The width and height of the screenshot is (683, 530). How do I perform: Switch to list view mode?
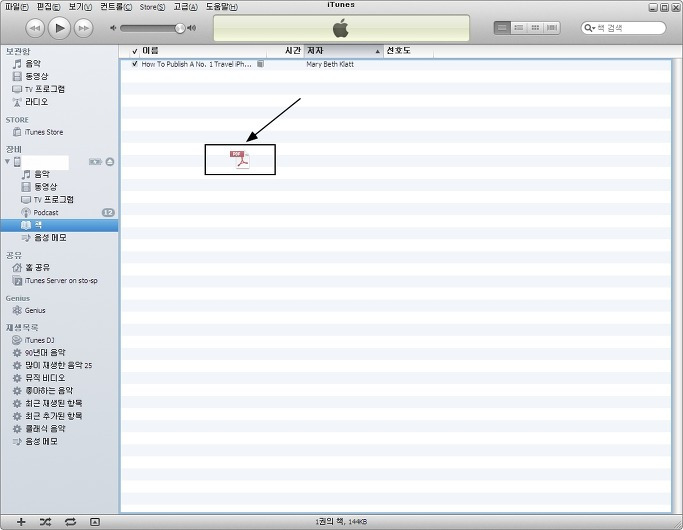[x=502, y=28]
